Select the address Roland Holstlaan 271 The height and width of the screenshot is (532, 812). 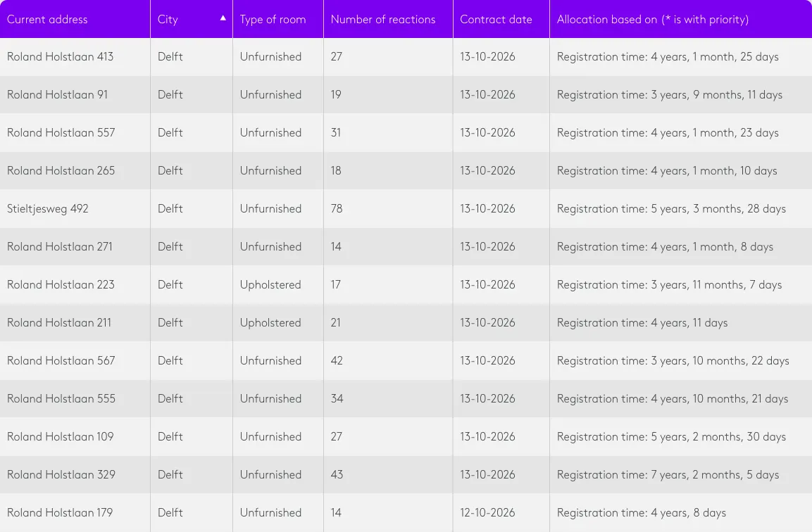pos(60,247)
